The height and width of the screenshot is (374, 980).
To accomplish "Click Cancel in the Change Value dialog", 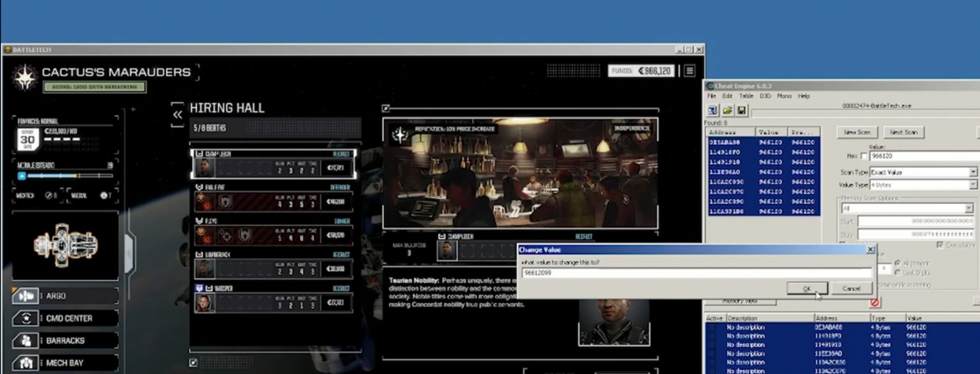I will 851,288.
